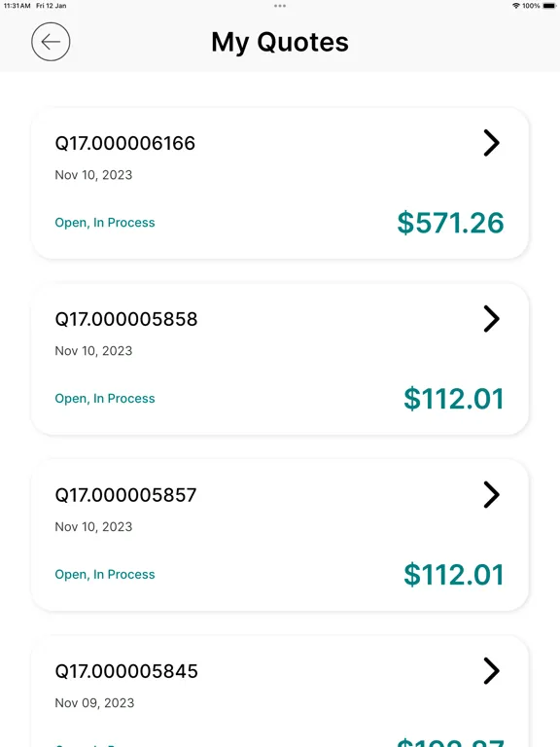Tap Open, In Process status of Q17.000005858
This screenshot has height=747, width=560.
pyautogui.click(x=105, y=398)
